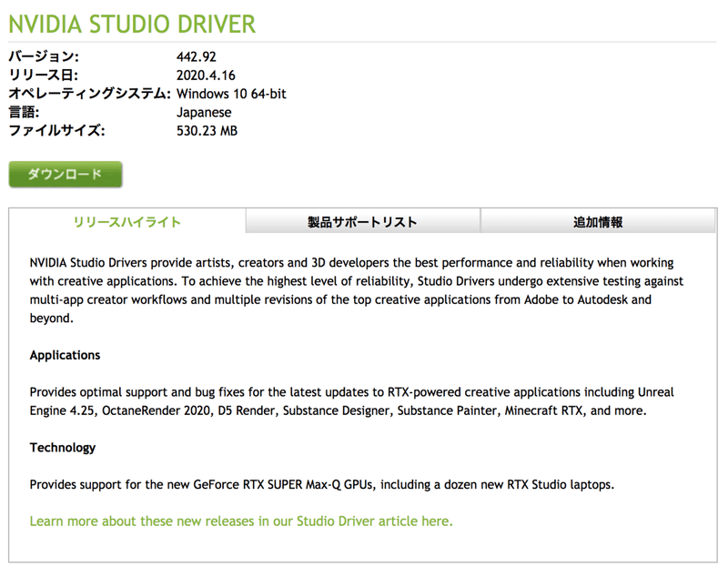728x577 pixels.
Task: Click the Technology subheading
Action: (x=63, y=448)
